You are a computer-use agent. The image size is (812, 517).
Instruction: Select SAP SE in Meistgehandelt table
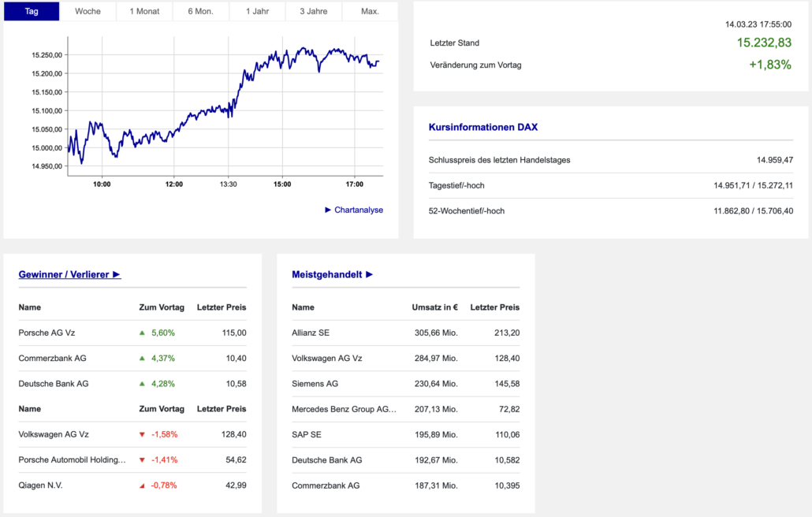coord(307,434)
